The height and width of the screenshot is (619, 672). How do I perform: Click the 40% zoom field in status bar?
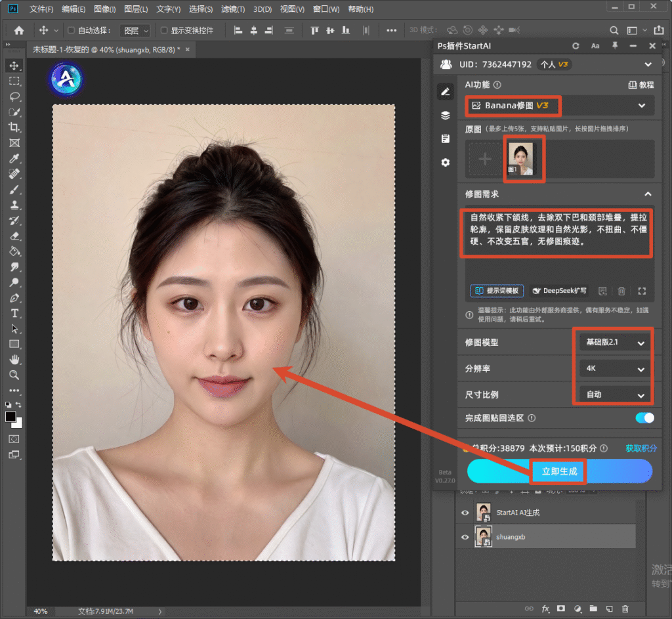[41, 611]
